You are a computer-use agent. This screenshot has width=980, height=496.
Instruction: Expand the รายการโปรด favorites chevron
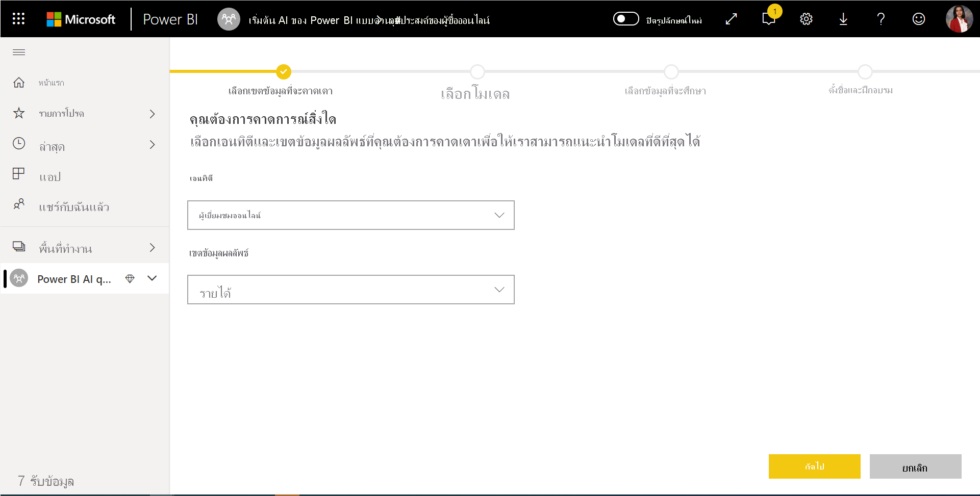click(152, 114)
